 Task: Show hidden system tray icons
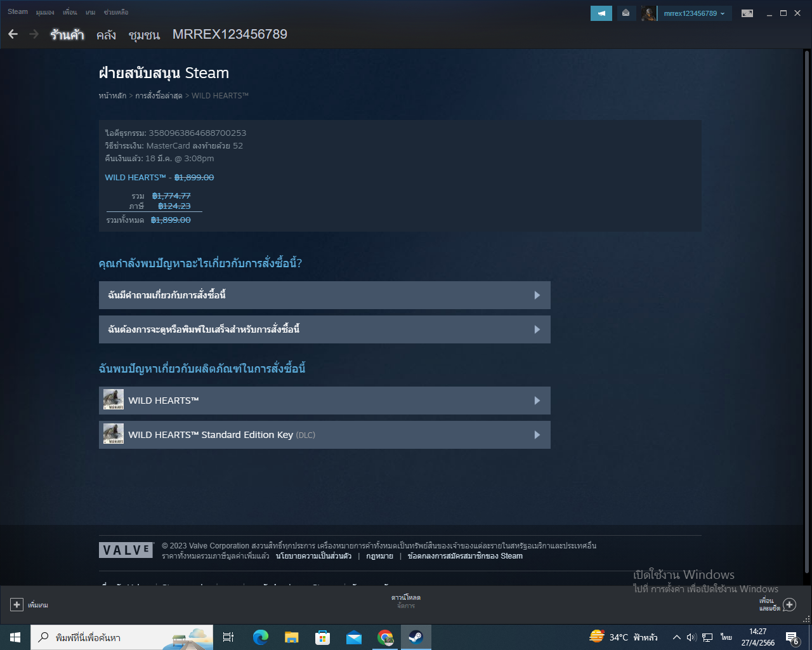(x=676, y=637)
